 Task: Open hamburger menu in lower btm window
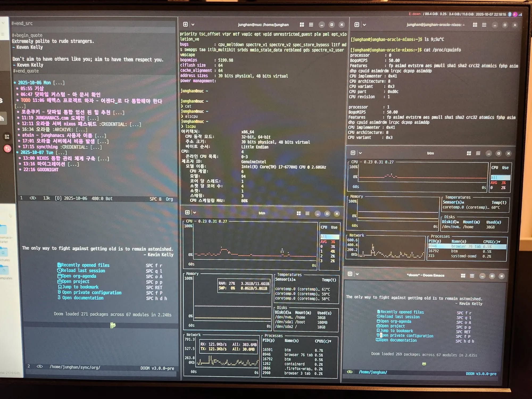click(x=307, y=213)
